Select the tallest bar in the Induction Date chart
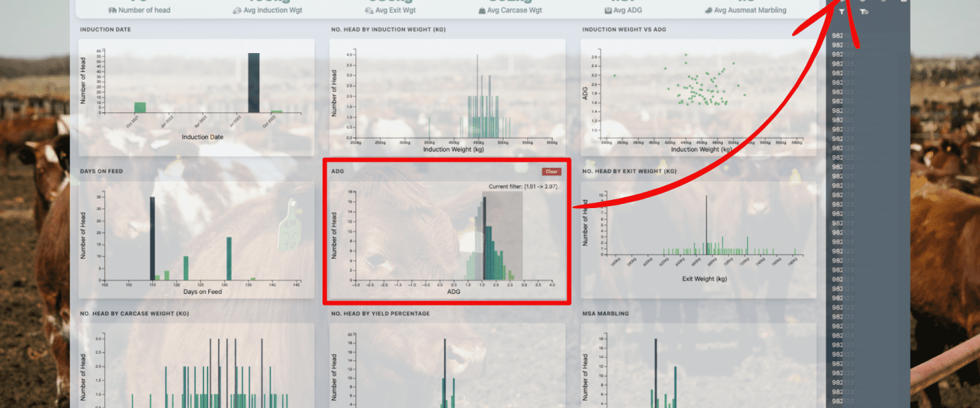The height and width of the screenshot is (408, 980). [253, 82]
